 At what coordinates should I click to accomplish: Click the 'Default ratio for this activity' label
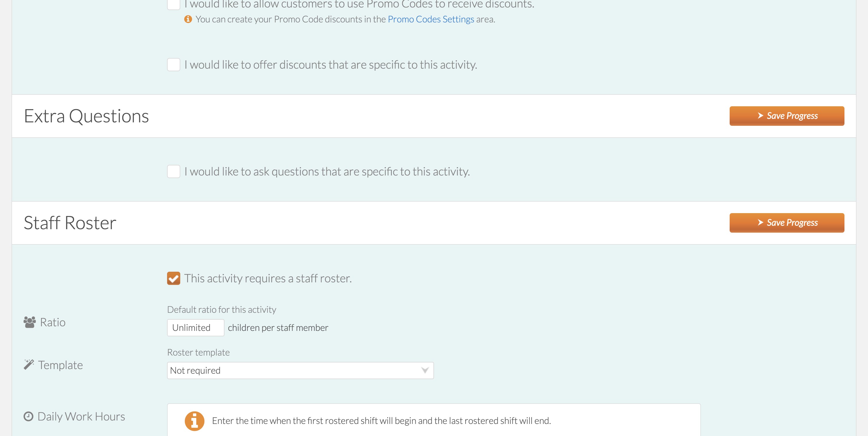pyautogui.click(x=222, y=310)
